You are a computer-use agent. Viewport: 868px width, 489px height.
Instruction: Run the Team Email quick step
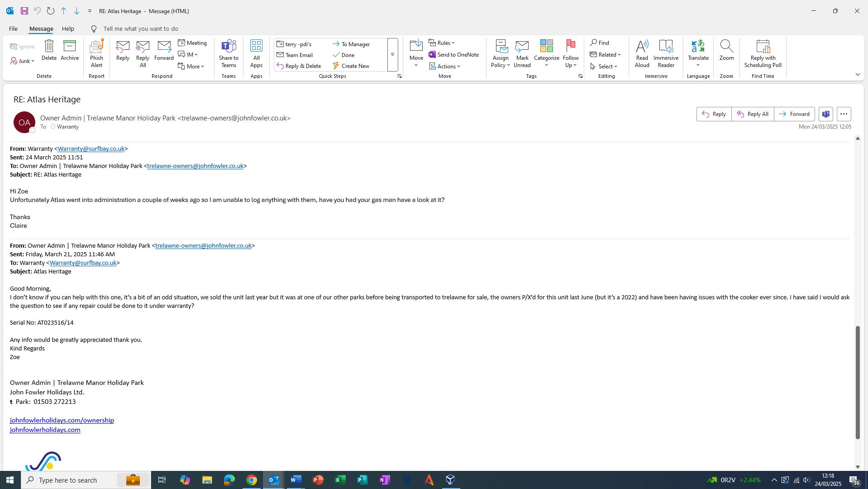(x=295, y=55)
